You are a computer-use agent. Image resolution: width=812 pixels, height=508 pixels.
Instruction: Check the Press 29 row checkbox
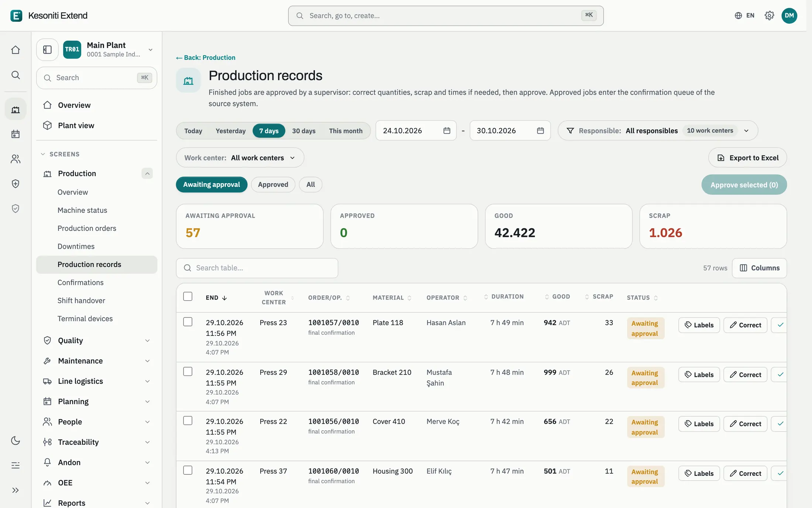tap(188, 371)
